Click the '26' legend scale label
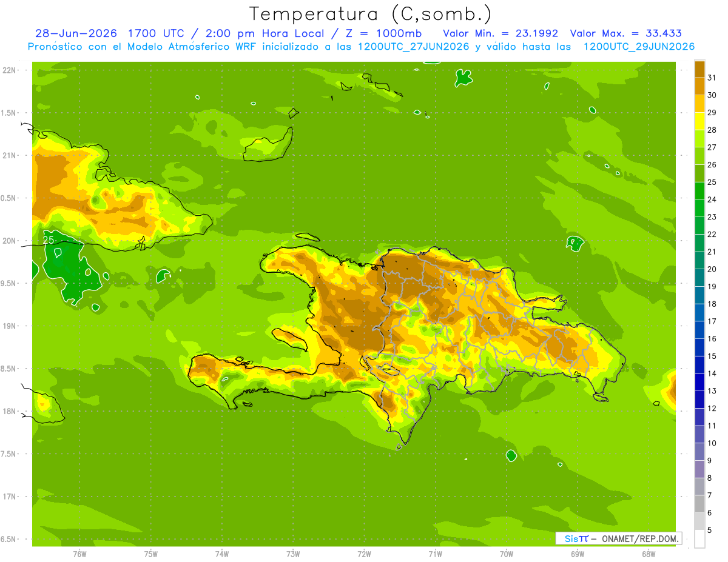The width and height of the screenshot is (728, 562). [x=712, y=164]
